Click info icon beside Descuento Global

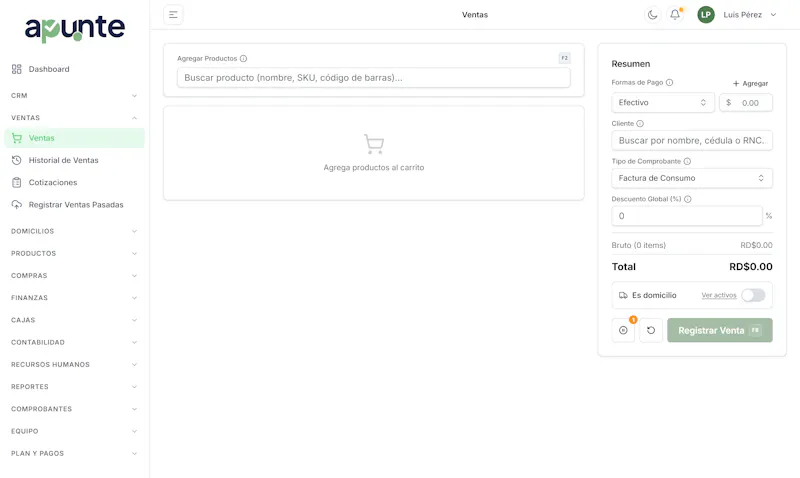[x=688, y=199]
